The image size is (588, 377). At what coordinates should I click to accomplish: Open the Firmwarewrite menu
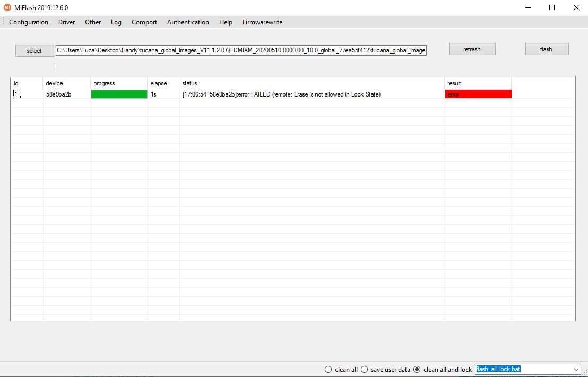pyautogui.click(x=262, y=22)
